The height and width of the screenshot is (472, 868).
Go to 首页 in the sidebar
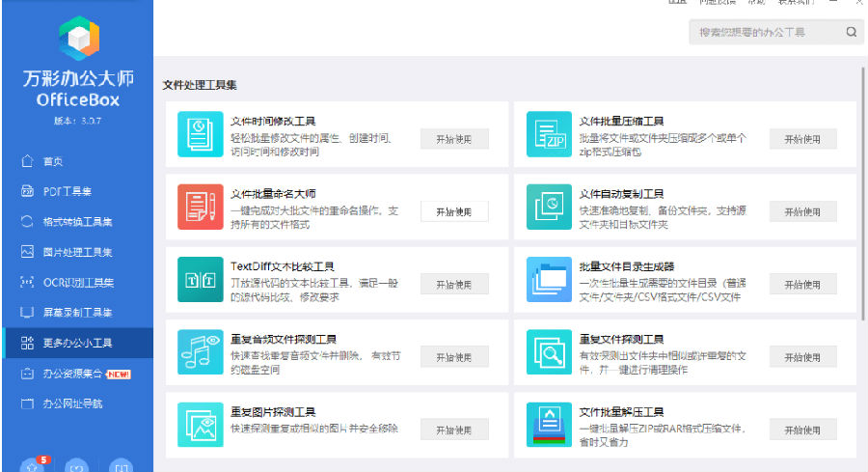pyautogui.click(x=53, y=161)
